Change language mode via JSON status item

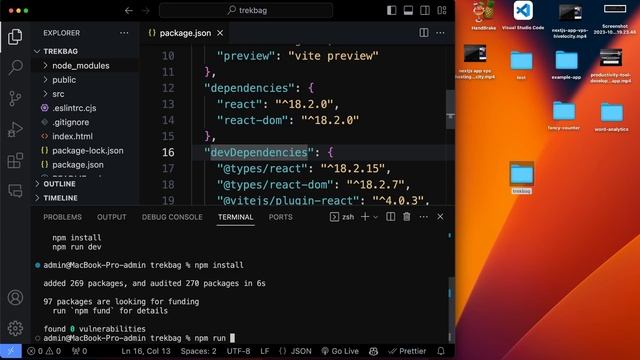(295, 351)
